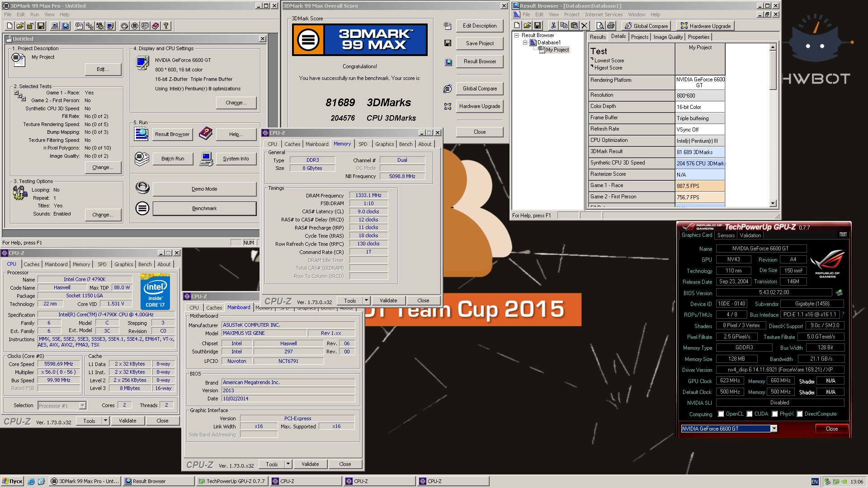868x488 pixels.
Task: Click New project icon in 3DMark toolbar
Action: 9,26
